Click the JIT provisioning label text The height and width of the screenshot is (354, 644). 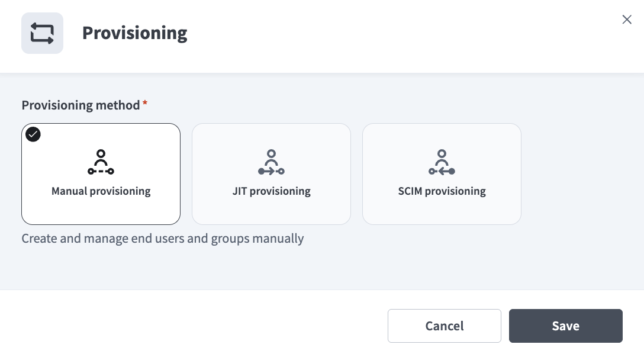click(271, 191)
